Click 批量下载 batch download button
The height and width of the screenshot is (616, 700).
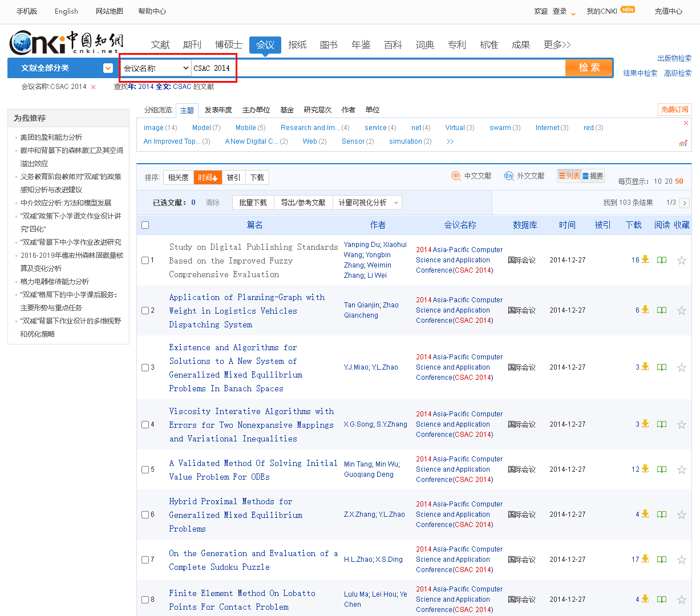coord(253,202)
